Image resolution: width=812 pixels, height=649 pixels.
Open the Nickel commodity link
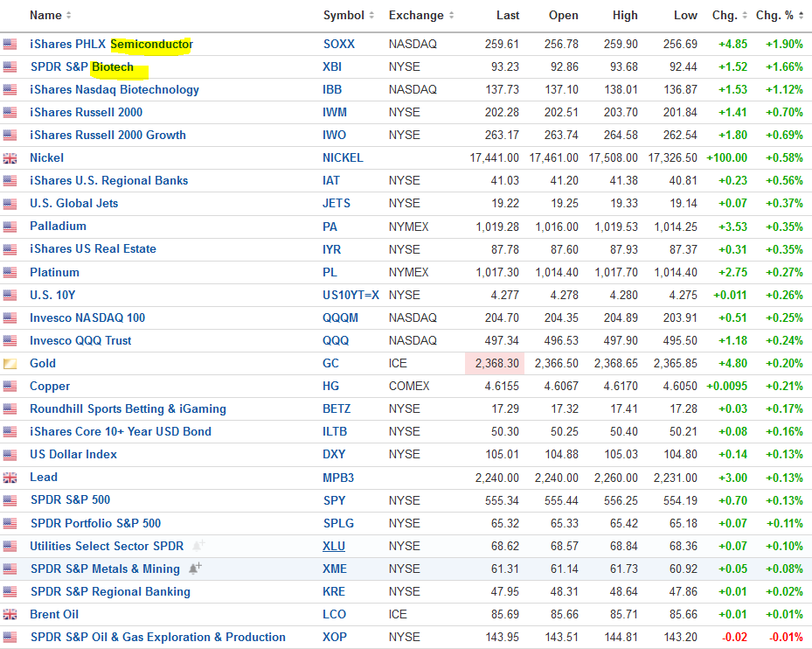(46, 158)
